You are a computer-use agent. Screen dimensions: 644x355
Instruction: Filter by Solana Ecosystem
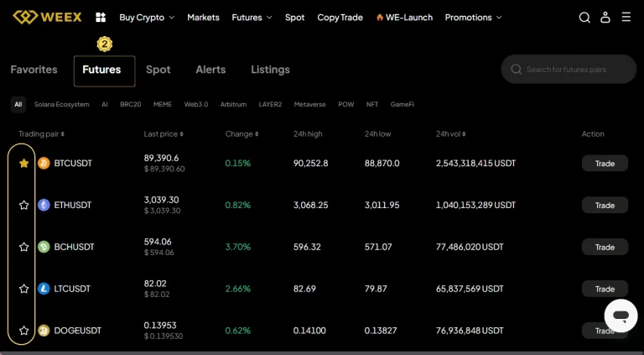61,104
